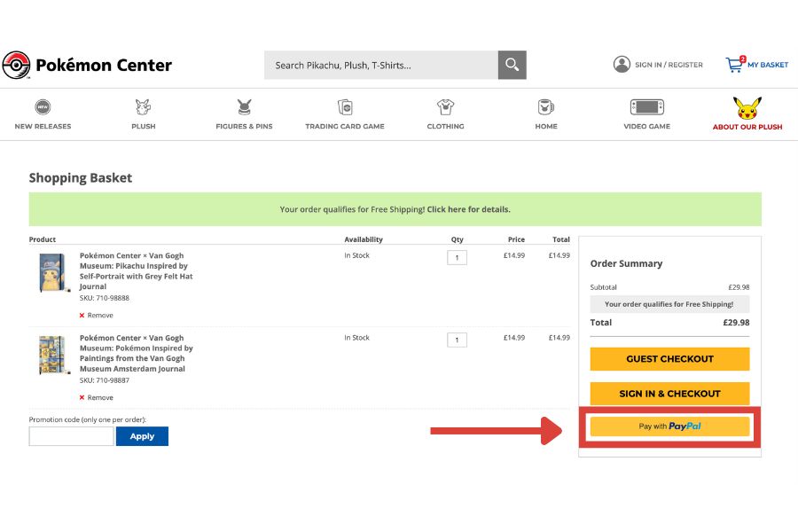Pay with PayPal button
Image resolution: width=798 pixels, height=532 pixels.
click(669, 426)
